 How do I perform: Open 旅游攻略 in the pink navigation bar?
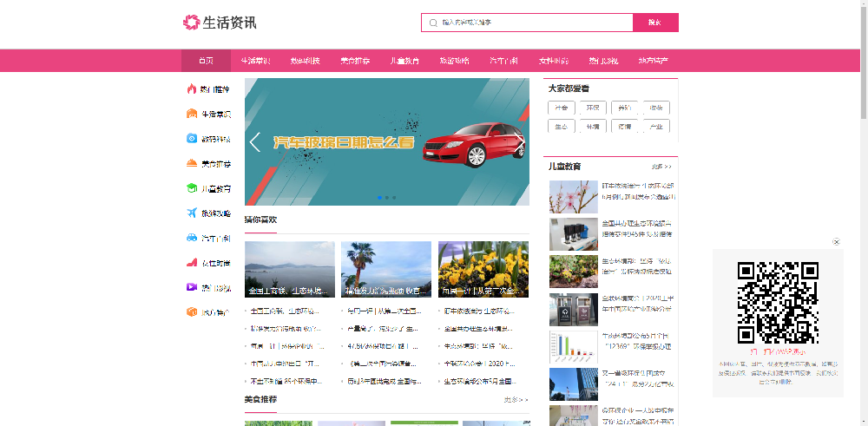(454, 61)
